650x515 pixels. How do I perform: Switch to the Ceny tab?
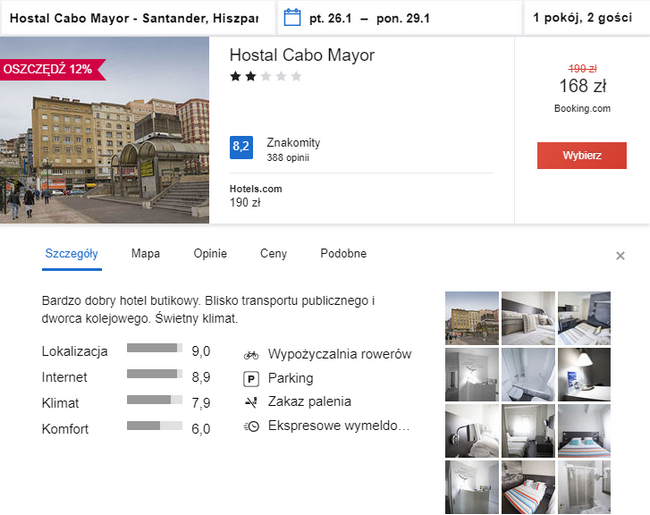[x=274, y=253]
